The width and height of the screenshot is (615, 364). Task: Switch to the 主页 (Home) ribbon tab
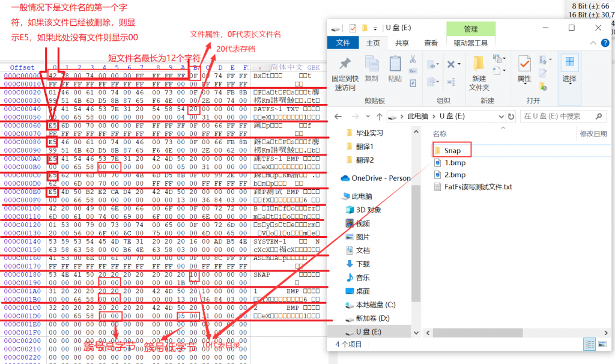[x=373, y=43]
